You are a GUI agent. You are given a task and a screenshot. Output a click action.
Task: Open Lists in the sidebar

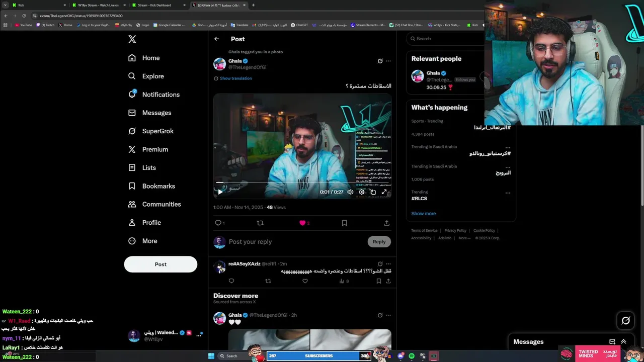click(142, 168)
